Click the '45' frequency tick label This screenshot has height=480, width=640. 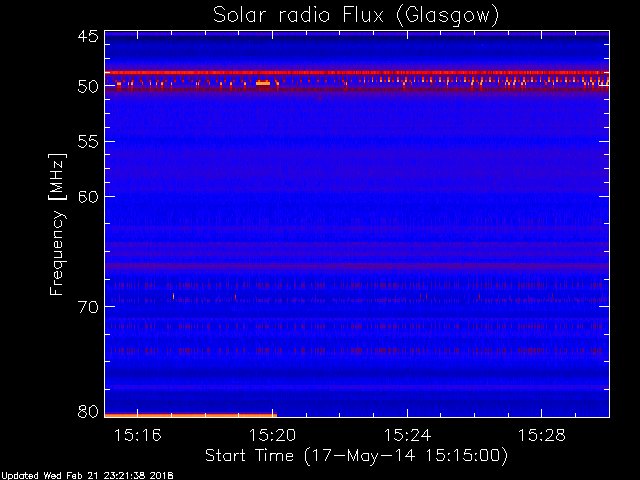point(88,36)
